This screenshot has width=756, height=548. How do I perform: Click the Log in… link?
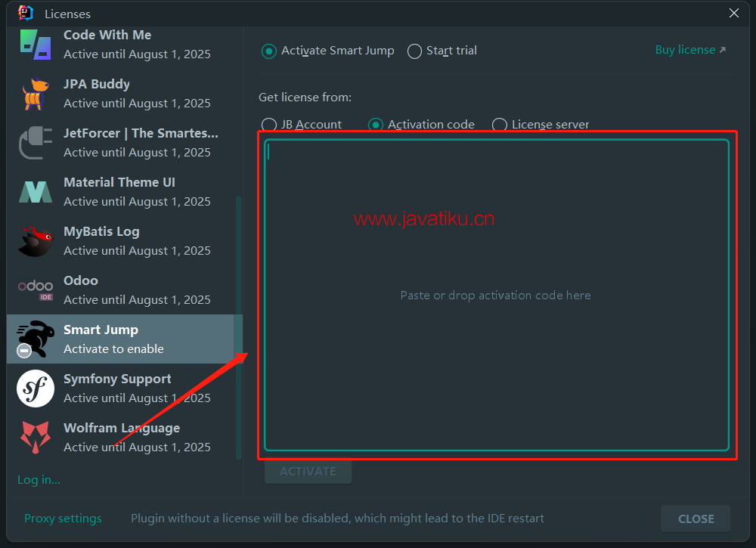39,479
